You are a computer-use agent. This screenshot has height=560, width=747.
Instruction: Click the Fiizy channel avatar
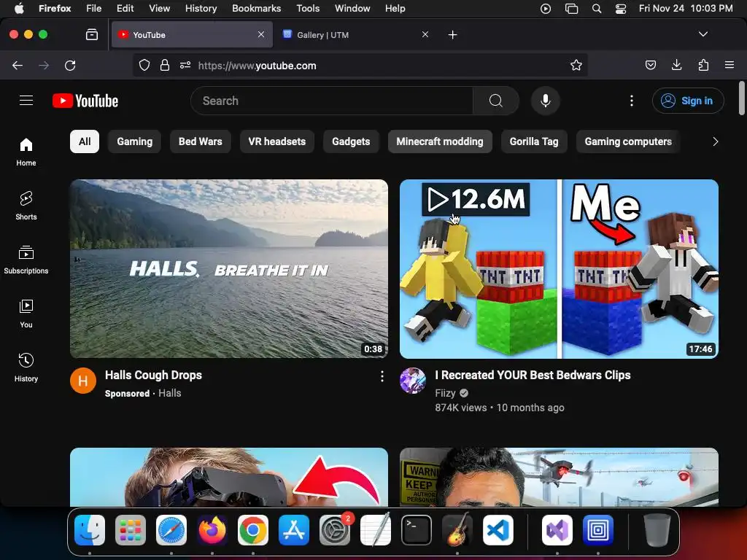(x=413, y=381)
